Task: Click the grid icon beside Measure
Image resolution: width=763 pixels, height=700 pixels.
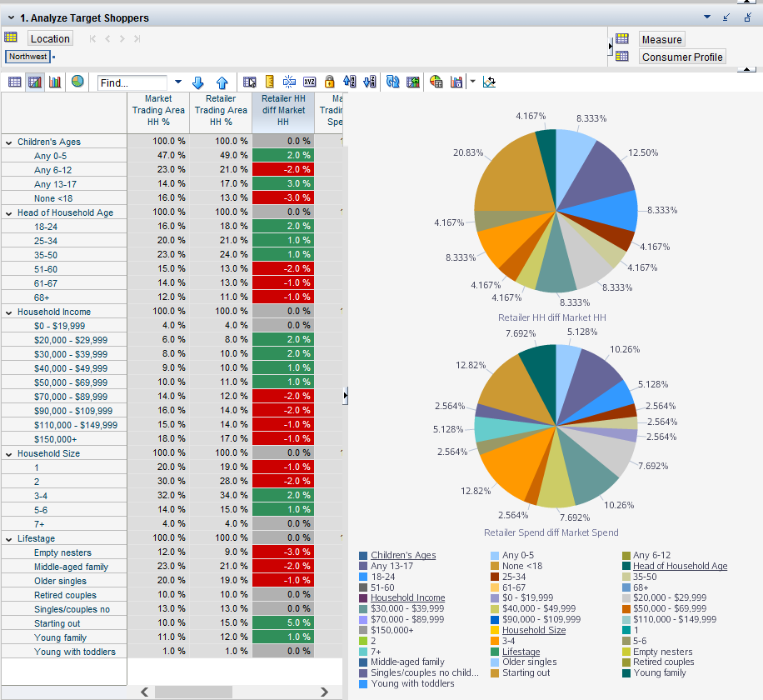Action: click(x=622, y=38)
